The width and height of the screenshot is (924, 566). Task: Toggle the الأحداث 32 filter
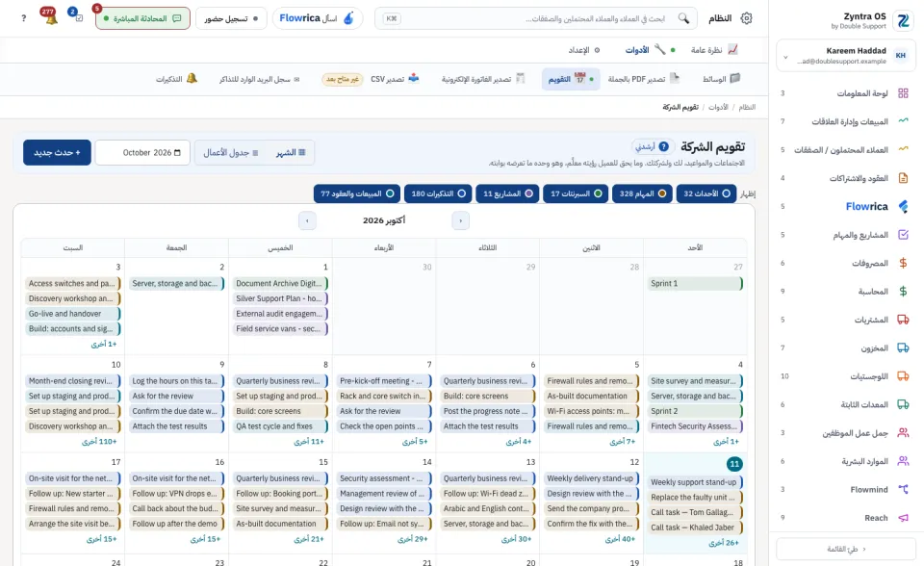point(706,193)
